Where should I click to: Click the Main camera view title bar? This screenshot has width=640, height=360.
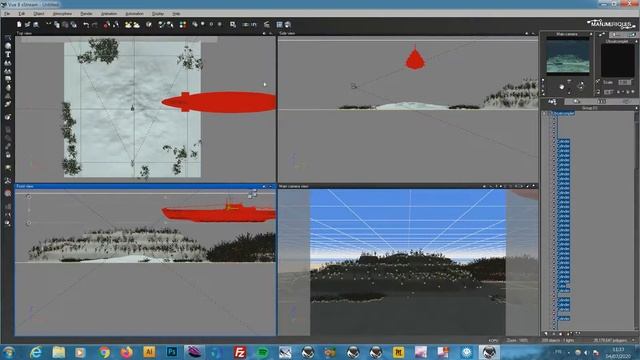click(x=408, y=186)
